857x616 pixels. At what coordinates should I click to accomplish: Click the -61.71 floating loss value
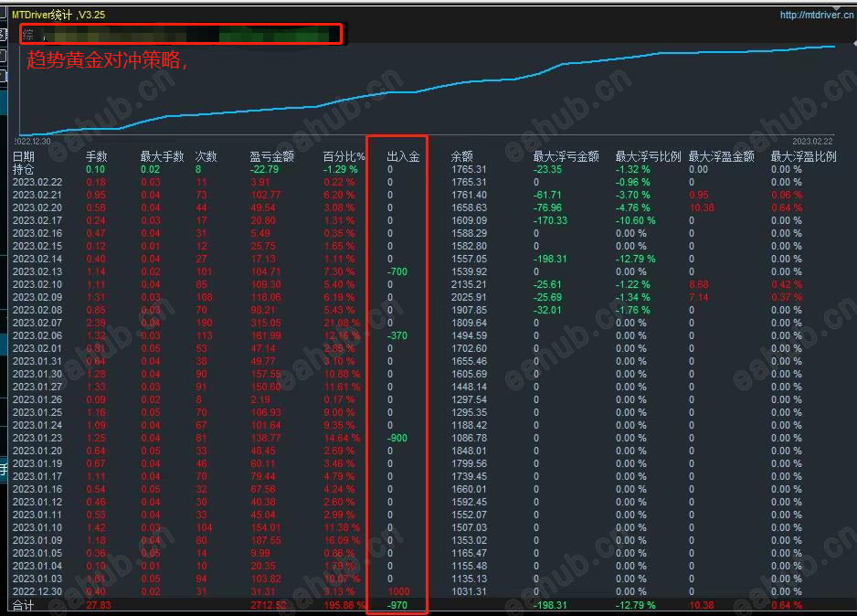coord(547,195)
